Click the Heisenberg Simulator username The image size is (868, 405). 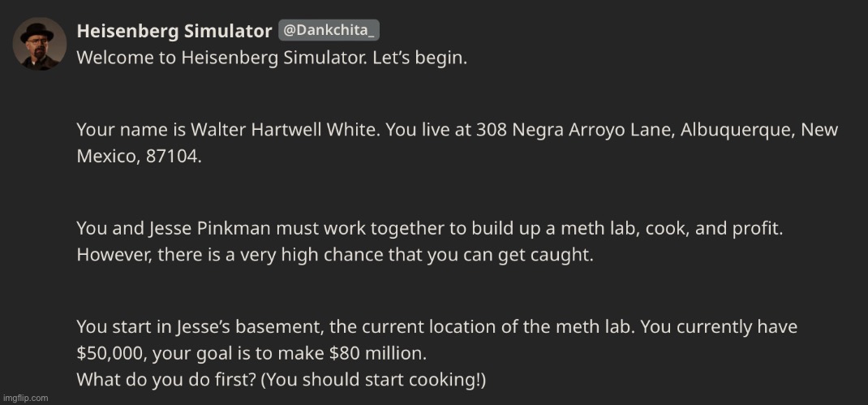click(174, 31)
